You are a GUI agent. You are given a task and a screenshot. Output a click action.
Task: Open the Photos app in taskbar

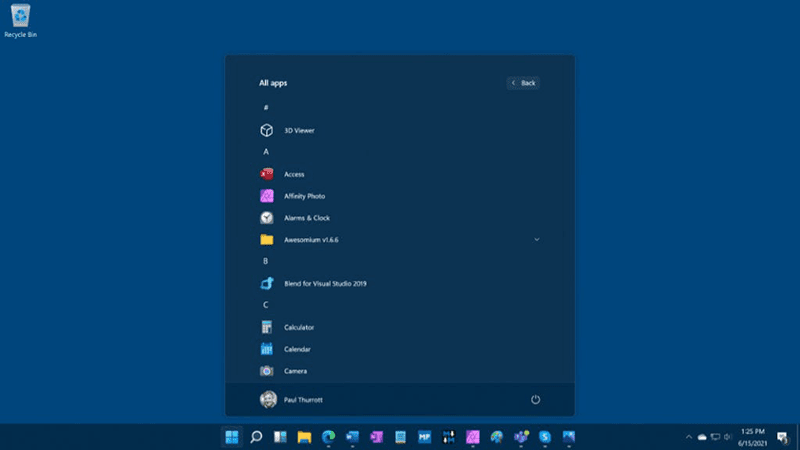[x=569, y=437]
